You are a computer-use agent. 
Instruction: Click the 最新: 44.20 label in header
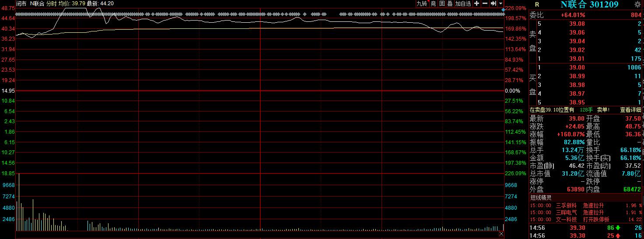pyautogui.click(x=100, y=3)
